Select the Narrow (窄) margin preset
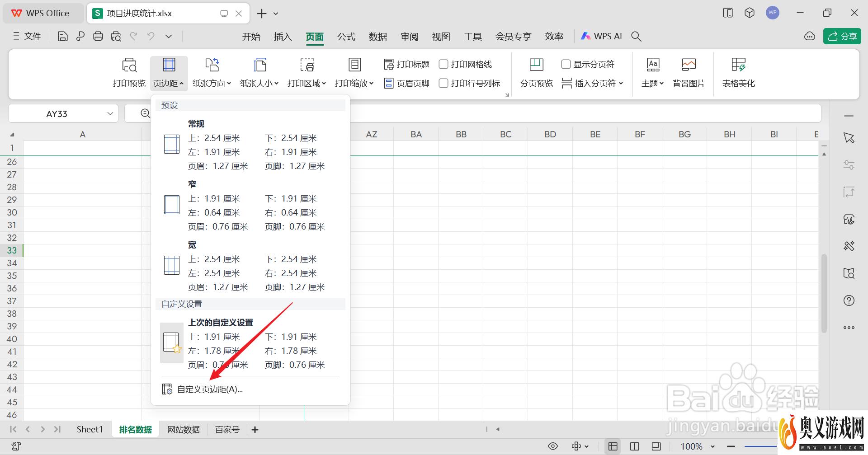The image size is (868, 455). coord(250,206)
